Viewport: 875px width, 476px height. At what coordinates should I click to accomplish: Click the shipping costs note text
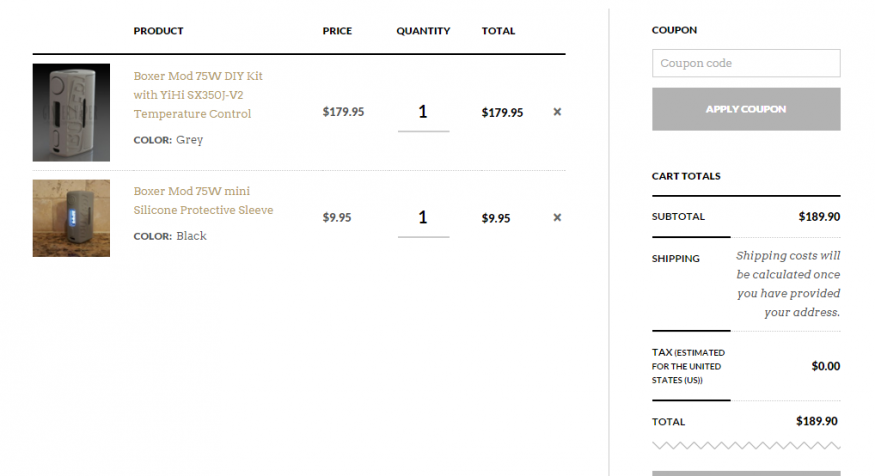click(788, 283)
